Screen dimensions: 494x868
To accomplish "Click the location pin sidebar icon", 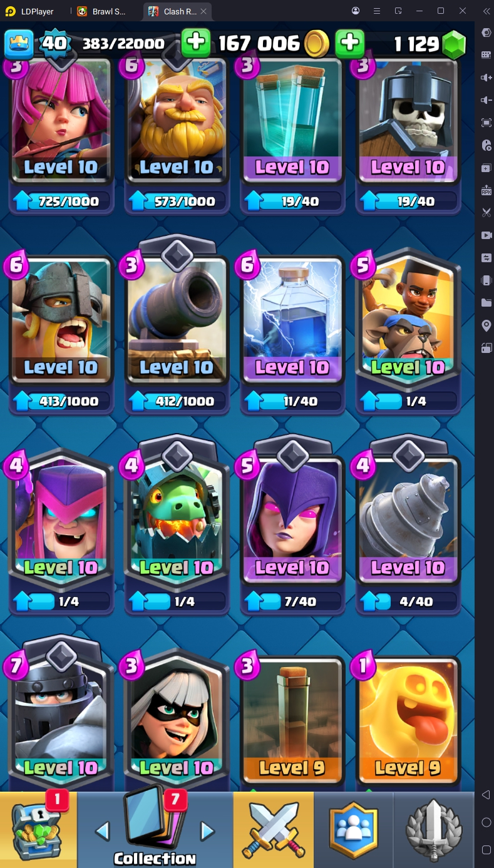I will (486, 325).
